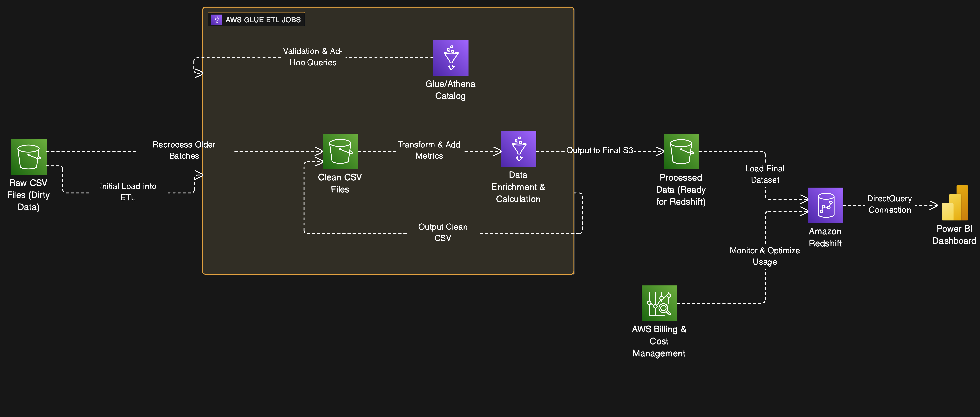Select the 'Data Enrichment & Calculation' caption
Image resolution: width=980 pixels, height=417 pixels.
point(518,187)
